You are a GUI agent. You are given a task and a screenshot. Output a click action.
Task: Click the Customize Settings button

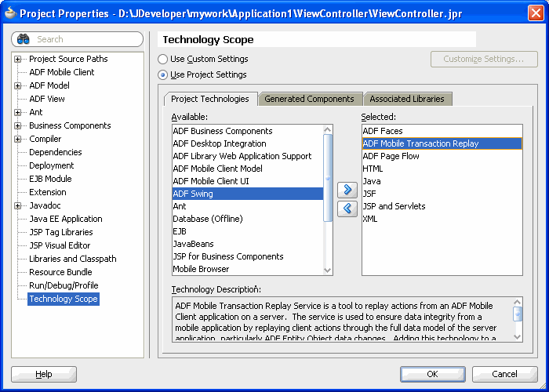coord(484,59)
